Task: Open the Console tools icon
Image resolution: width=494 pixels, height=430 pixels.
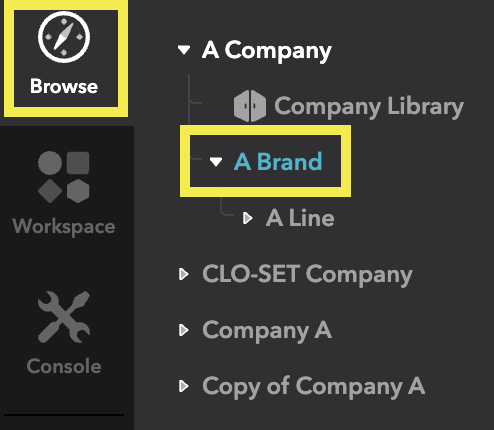Action: click(64, 317)
